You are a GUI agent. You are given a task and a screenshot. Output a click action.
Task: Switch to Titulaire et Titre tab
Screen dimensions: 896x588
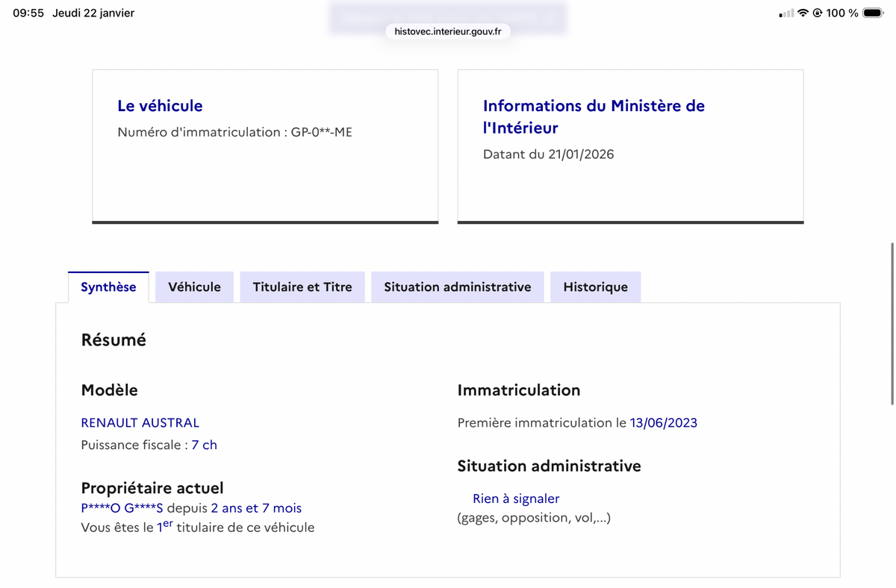[x=302, y=287]
